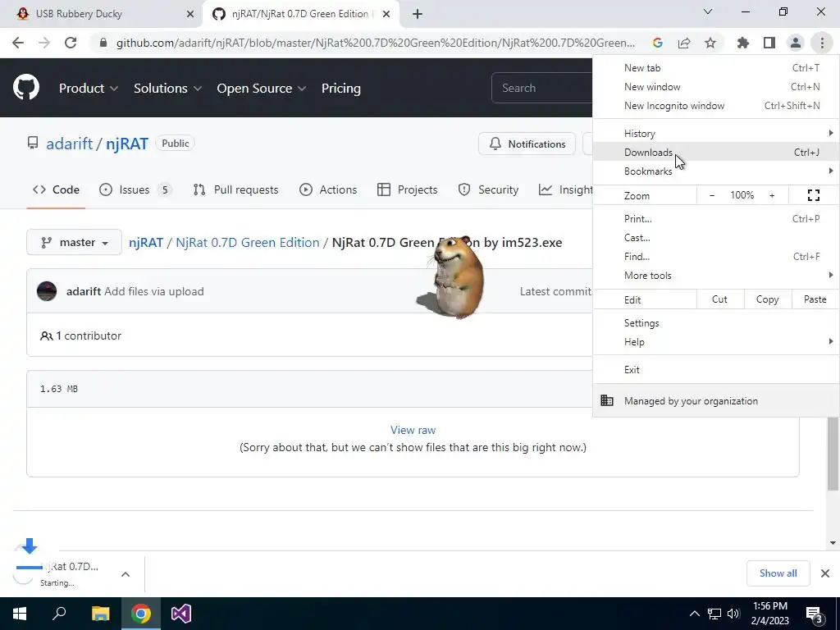Expand options for the NjRat download item
The height and width of the screenshot is (630, 840).
pyautogui.click(x=126, y=574)
